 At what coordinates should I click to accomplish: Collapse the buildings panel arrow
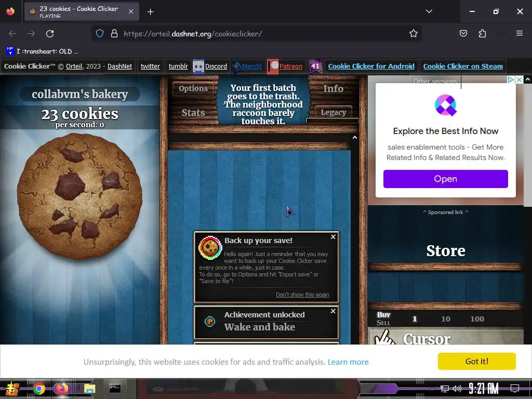point(354,137)
